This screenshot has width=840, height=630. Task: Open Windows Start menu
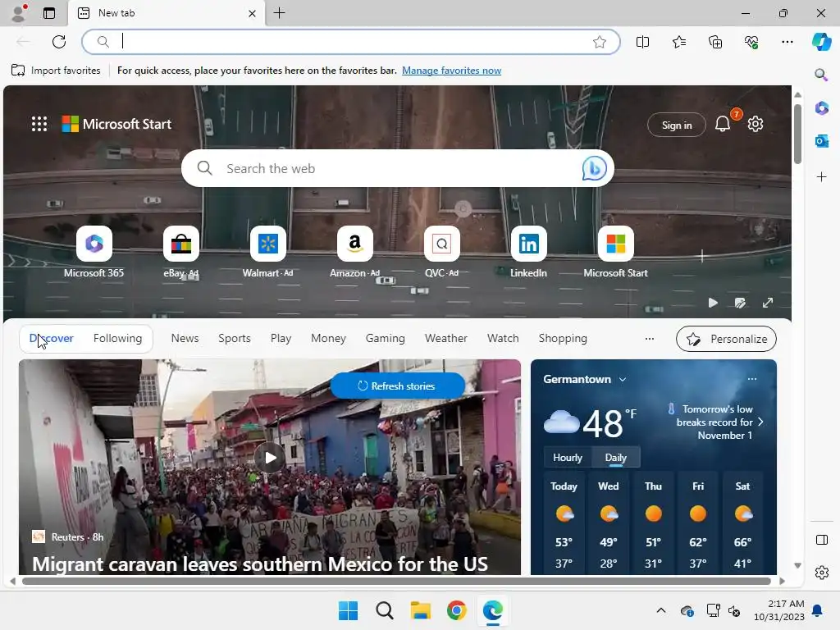[348, 610]
